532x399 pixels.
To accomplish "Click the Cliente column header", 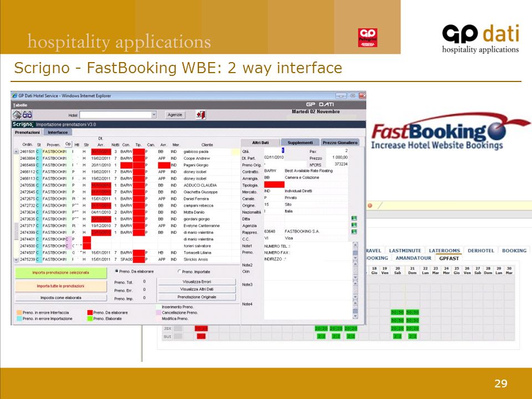I will [207, 145].
